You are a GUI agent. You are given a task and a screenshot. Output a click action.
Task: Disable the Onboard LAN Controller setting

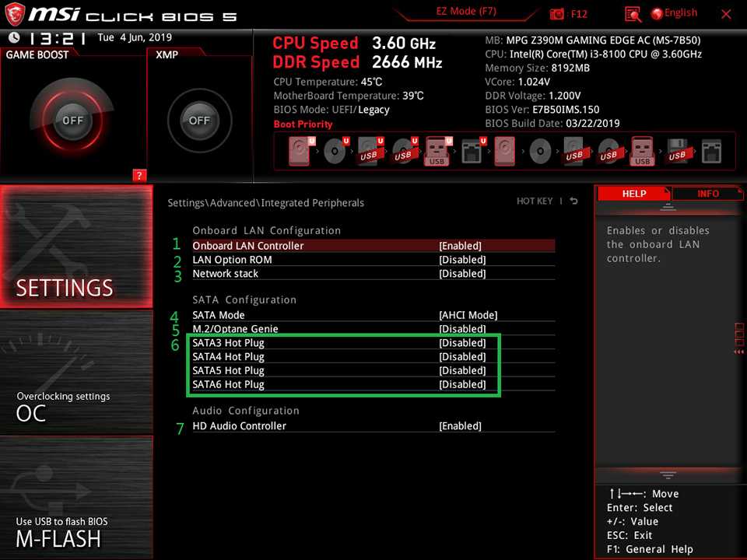pyautogui.click(x=460, y=246)
